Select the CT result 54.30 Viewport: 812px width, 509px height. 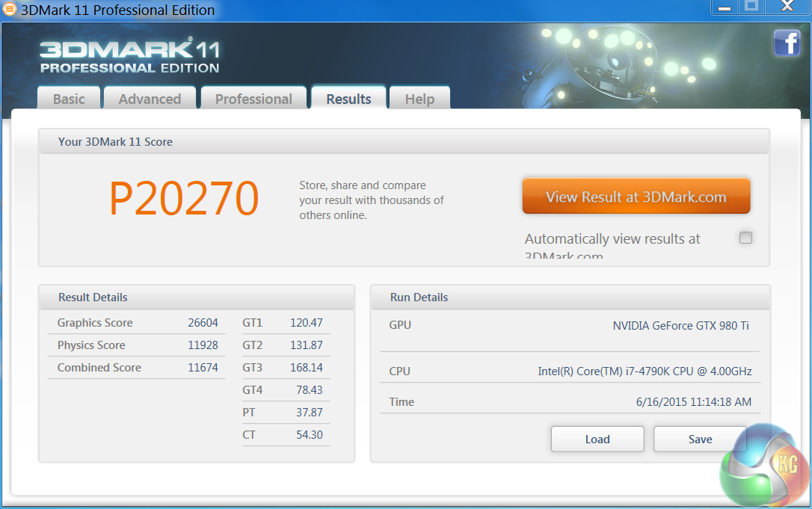pyautogui.click(x=309, y=434)
